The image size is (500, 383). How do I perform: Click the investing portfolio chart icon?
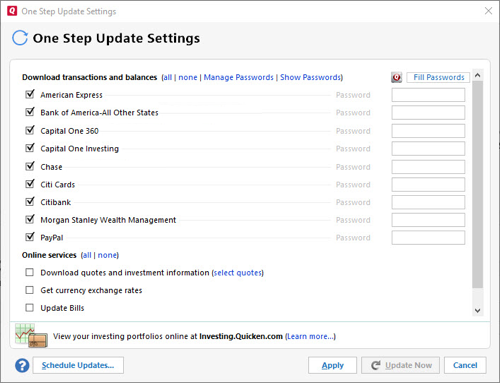pyautogui.click(x=31, y=336)
